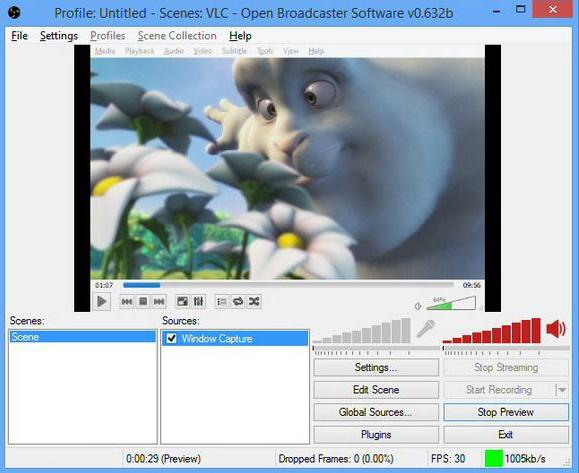Viewport: 579px width, 473px height.
Task: Toggle VLC shuffle icon
Action: click(x=254, y=302)
